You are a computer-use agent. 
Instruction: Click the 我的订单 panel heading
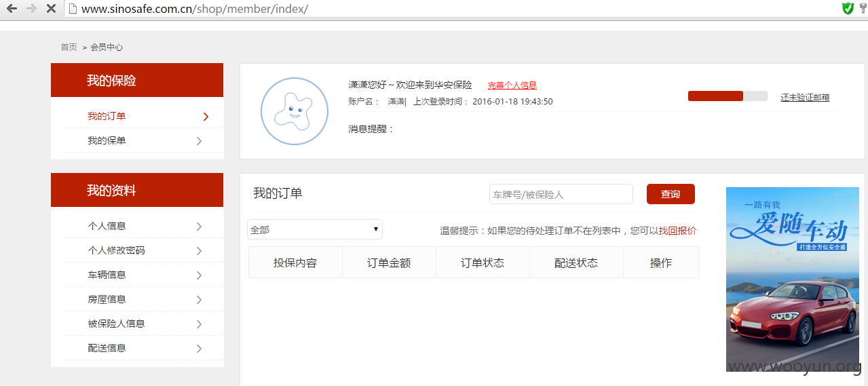[278, 193]
